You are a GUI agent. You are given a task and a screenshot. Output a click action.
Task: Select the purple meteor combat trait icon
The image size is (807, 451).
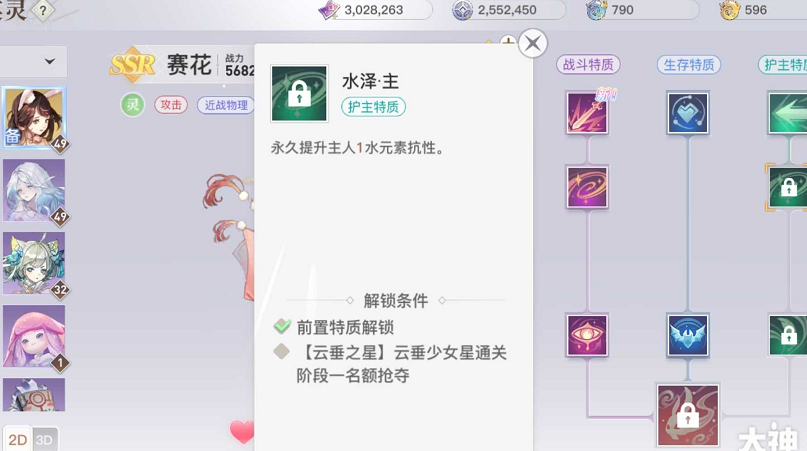point(587,113)
